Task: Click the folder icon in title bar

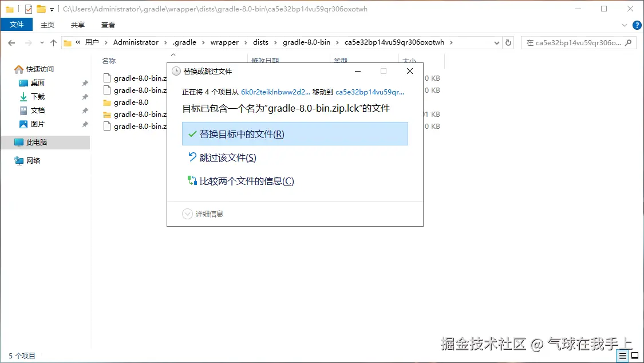Action: click(10, 9)
